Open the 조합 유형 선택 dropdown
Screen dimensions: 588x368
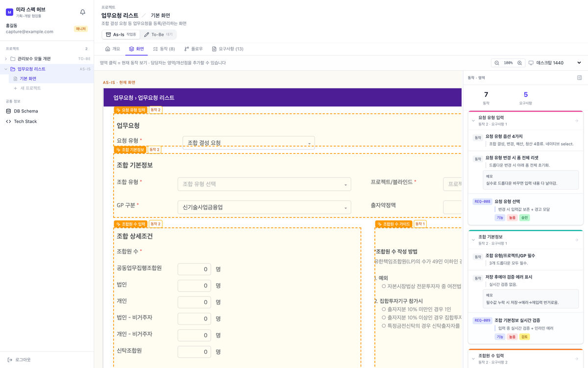click(264, 184)
